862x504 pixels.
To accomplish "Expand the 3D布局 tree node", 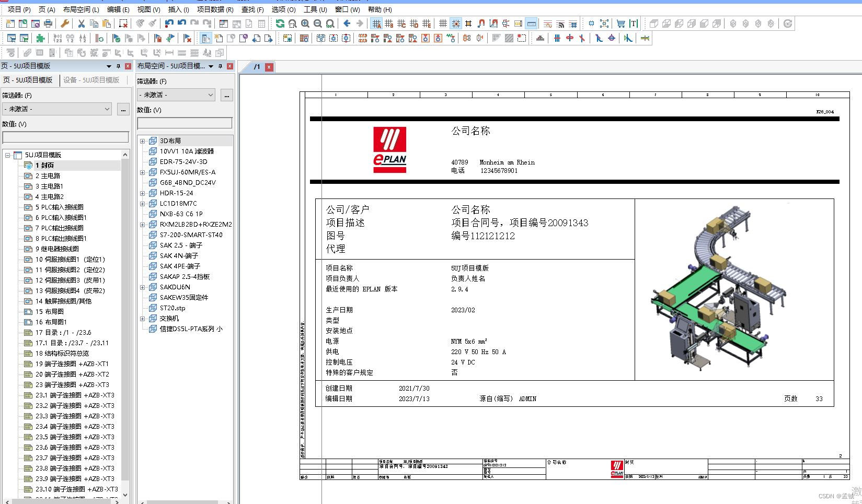I will [x=142, y=141].
